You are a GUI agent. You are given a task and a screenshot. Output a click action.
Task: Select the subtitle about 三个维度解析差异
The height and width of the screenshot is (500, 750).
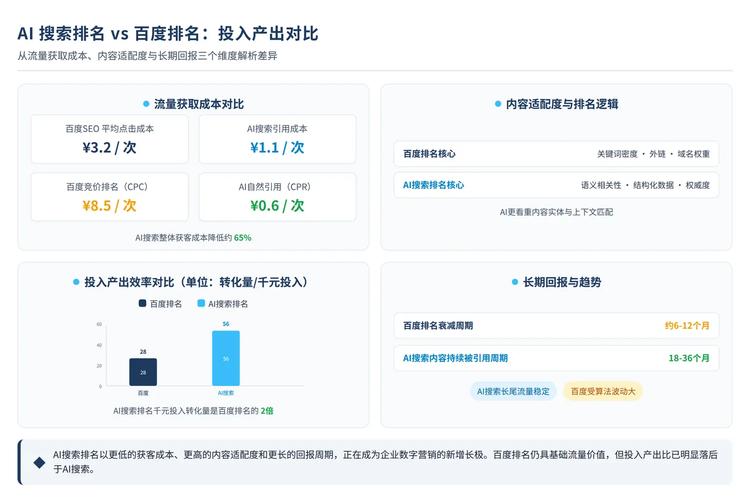pos(147,56)
